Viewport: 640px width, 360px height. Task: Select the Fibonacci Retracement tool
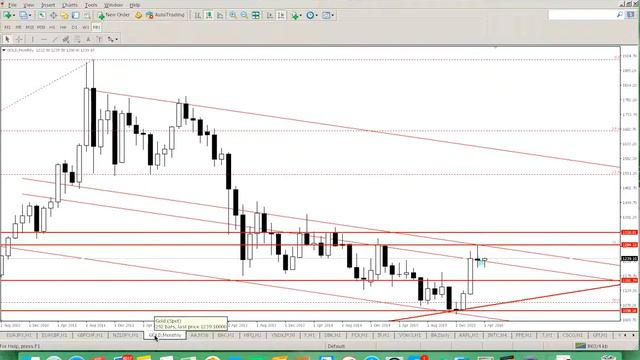[x=77, y=39]
